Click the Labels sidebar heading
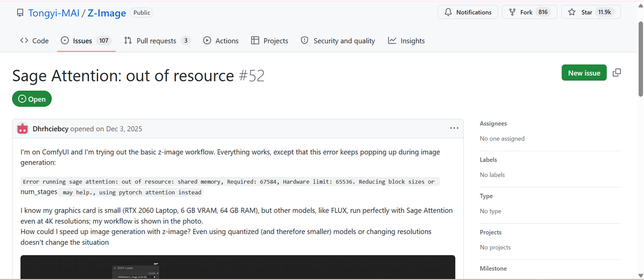Screen dimensions: 644x280 [489, 160]
